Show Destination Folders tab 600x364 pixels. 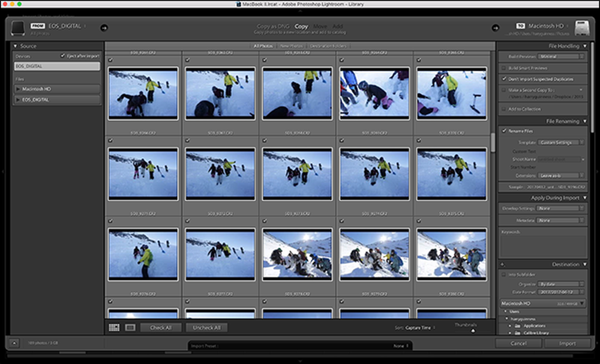pos(328,46)
